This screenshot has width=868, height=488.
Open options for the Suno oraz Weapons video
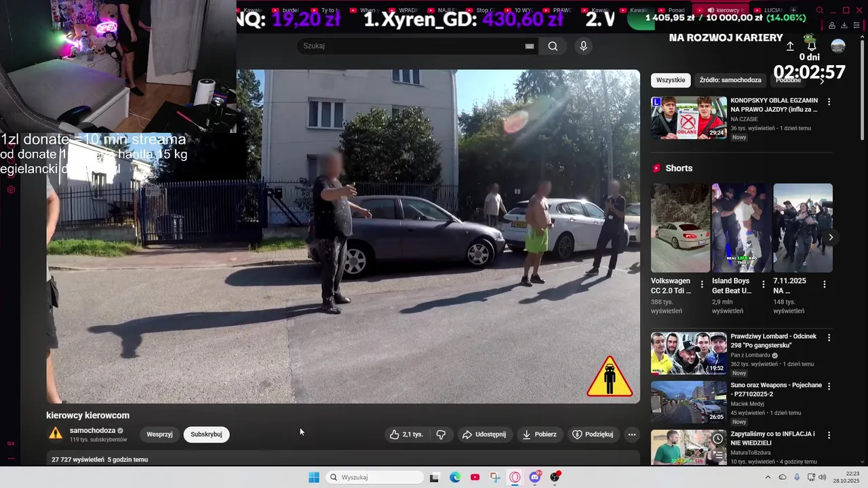click(x=829, y=386)
